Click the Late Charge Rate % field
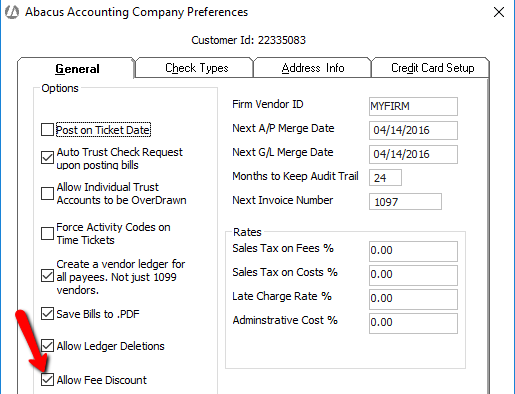 tap(413, 299)
